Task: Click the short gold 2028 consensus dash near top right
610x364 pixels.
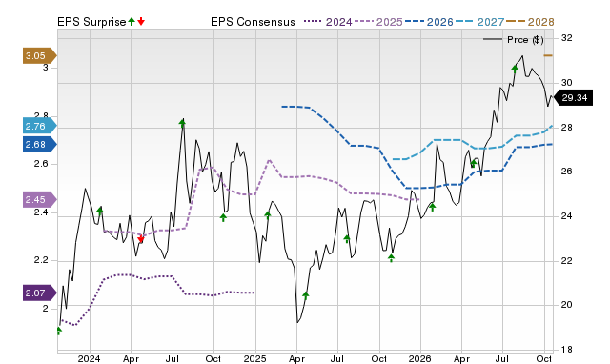Action: click(548, 55)
